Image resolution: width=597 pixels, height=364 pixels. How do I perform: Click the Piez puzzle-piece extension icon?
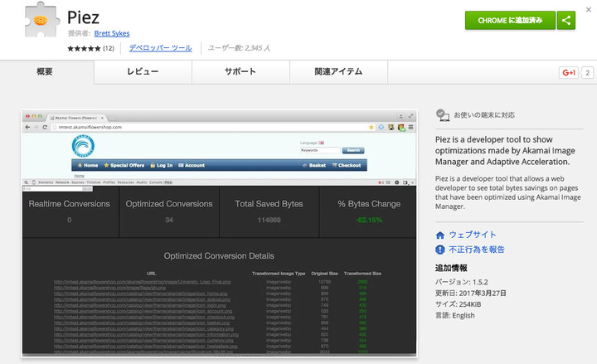click(x=42, y=20)
